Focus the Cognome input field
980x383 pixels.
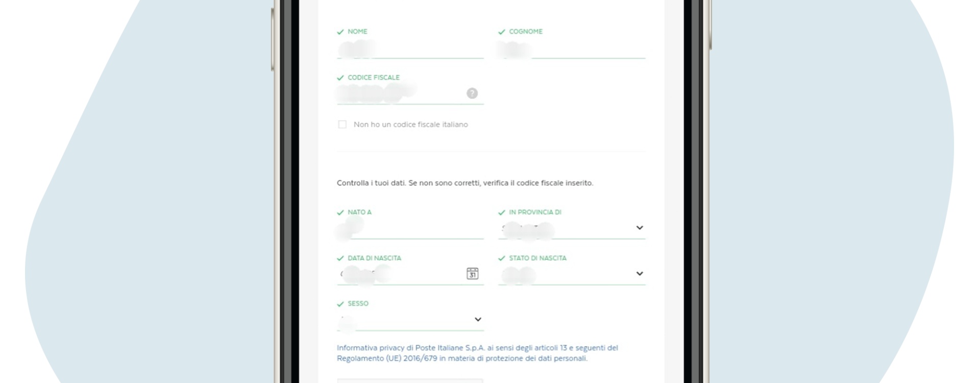(x=572, y=50)
